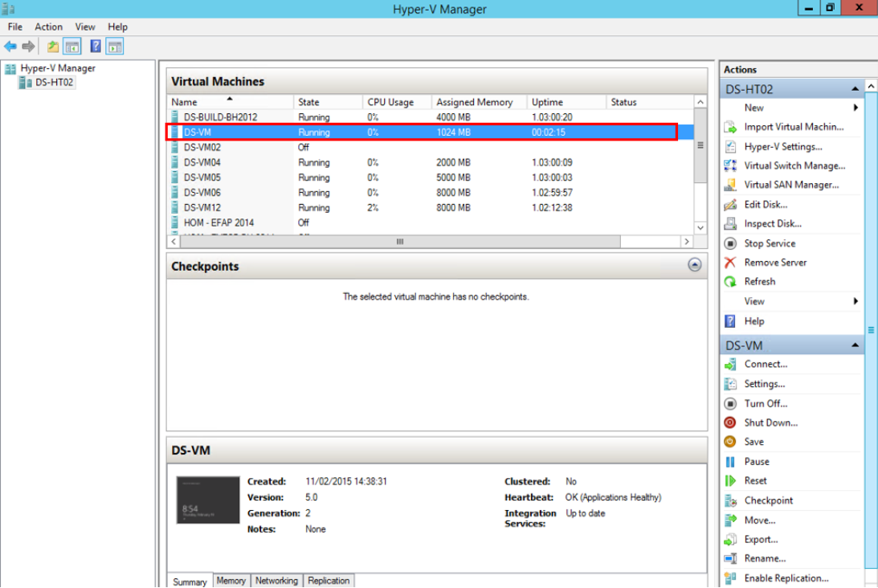Sort by Uptime column header
The height and width of the screenshot is (588, 878).
click(566, 102)
